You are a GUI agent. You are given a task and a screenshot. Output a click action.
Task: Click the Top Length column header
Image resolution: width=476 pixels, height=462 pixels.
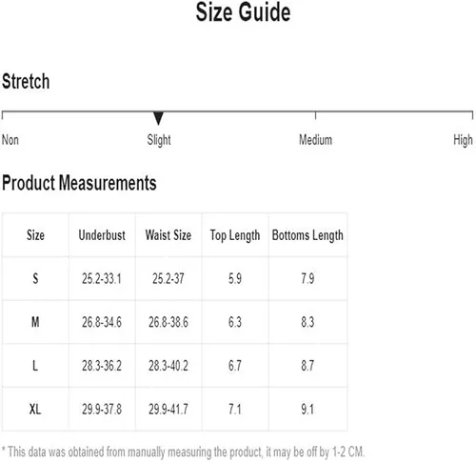[x=235, y=235]
